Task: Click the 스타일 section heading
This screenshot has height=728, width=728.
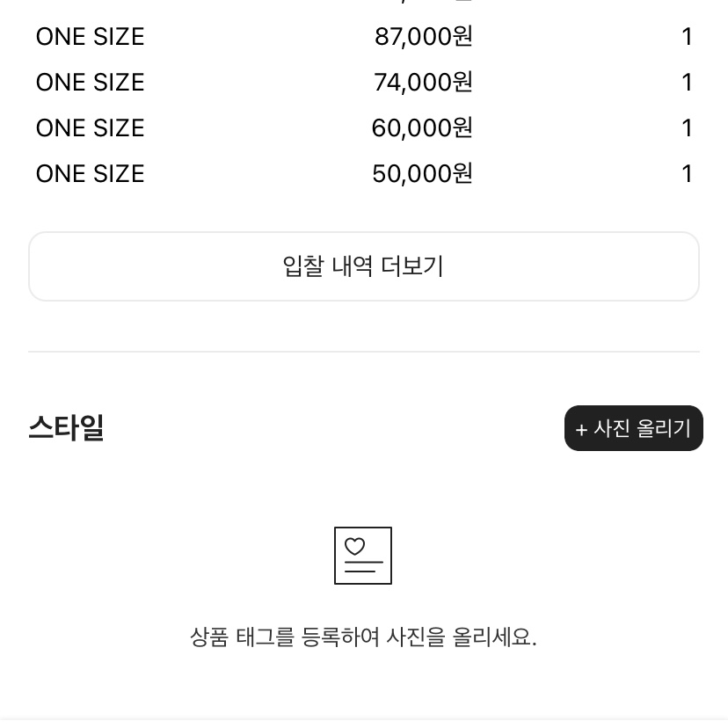Action: [x=66, y=427]
